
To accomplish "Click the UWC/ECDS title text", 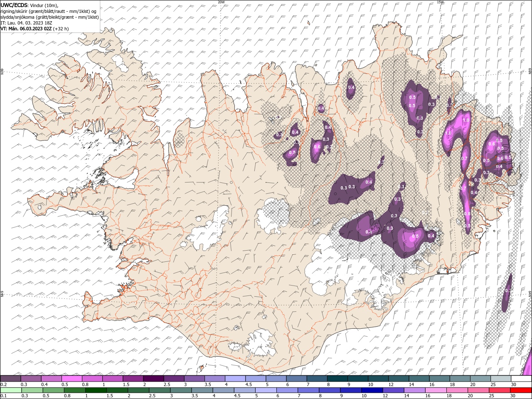I will [15, 5].
